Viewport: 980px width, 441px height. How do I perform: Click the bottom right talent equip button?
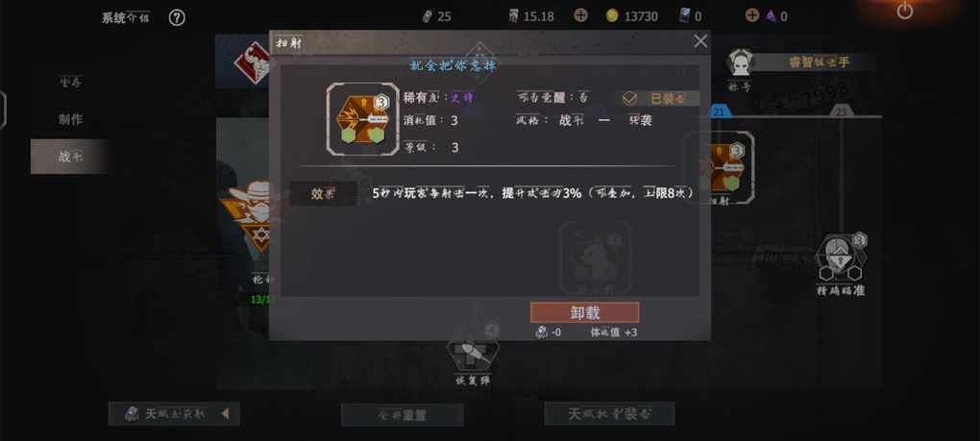(x=609, y=413)
